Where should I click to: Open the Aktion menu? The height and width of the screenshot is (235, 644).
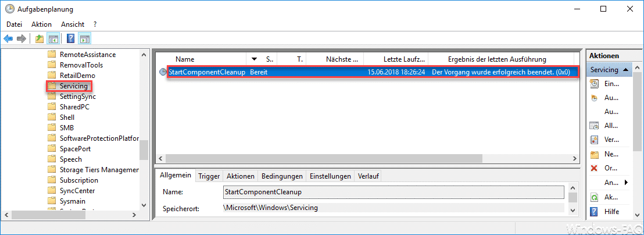click(41, 24)
